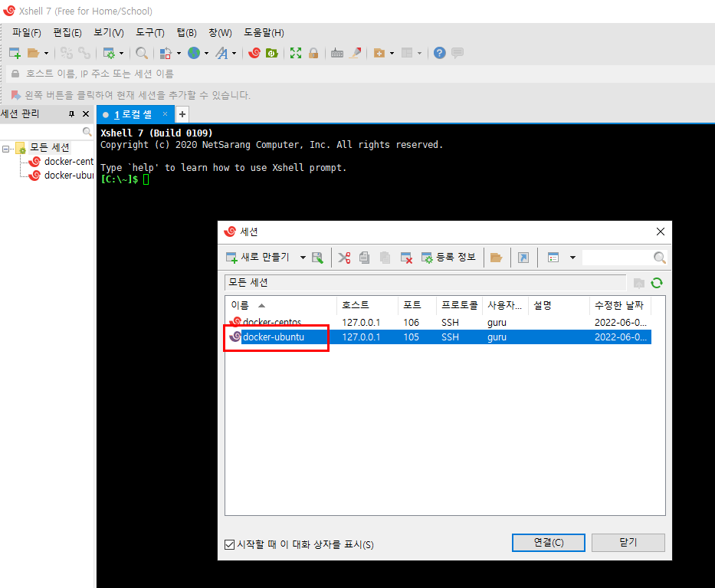Click the copy icon in Sessions dialog
Image resolution: width=715 pixels, height=588 pixels.
(364, 258)
